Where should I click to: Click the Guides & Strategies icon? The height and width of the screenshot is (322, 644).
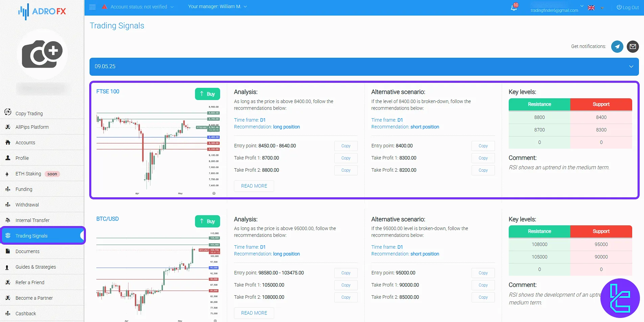point(7,267)
